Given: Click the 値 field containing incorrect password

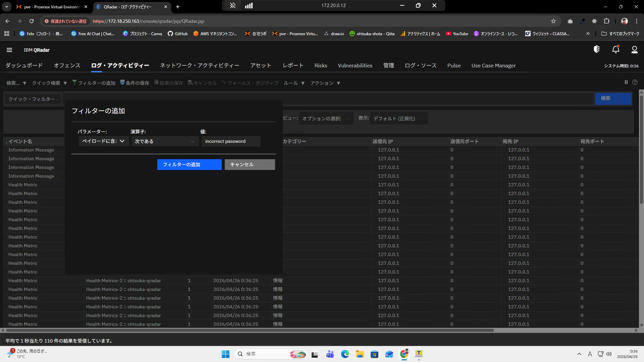Looking at the screenshot, I should (x=231, y=141).
